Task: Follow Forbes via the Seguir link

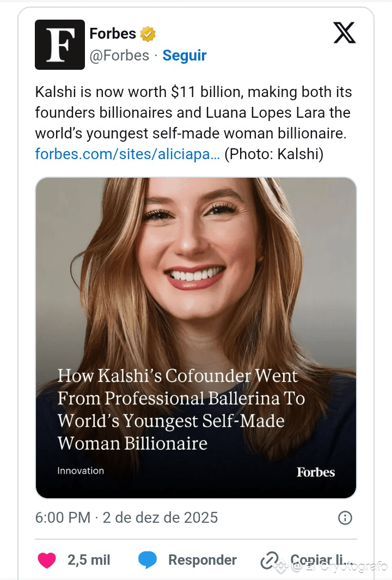Action: 185,56
